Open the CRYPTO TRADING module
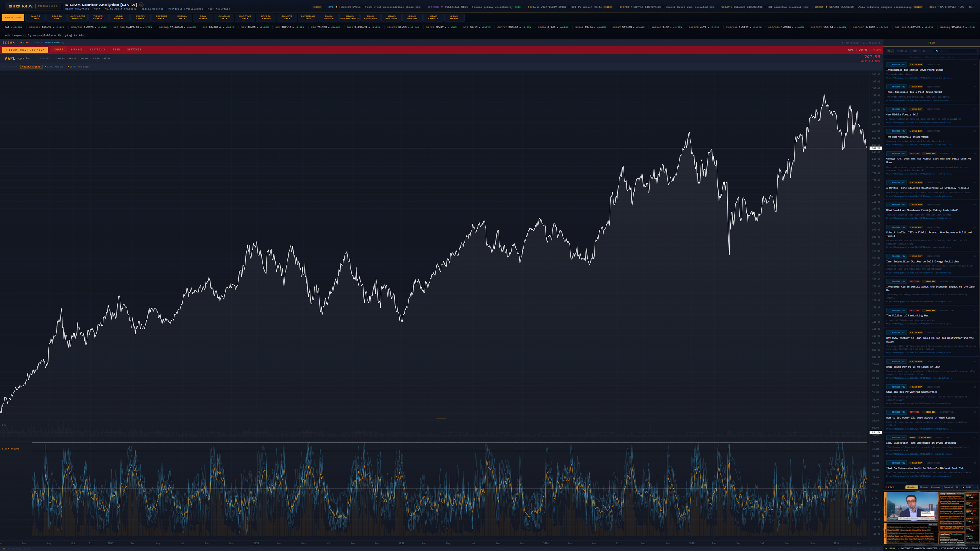980x551 pixels. [266, 17]
